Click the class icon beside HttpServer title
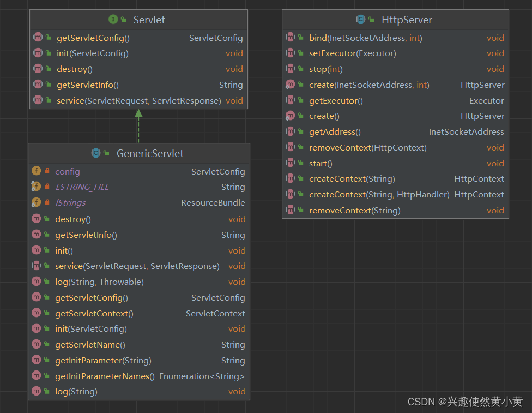532x413 pixels. tap(361, 19)
